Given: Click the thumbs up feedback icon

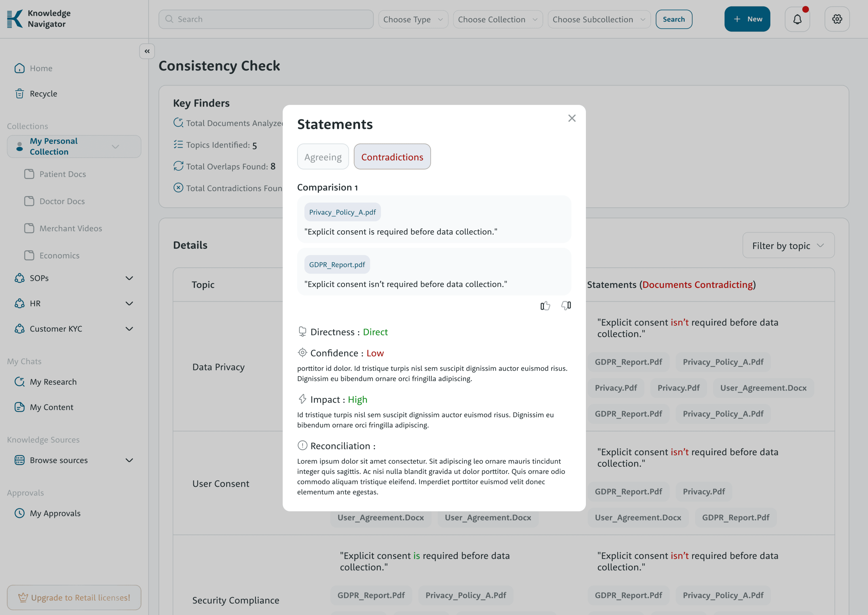Looking at the screenshot, I should pos(545,306).
